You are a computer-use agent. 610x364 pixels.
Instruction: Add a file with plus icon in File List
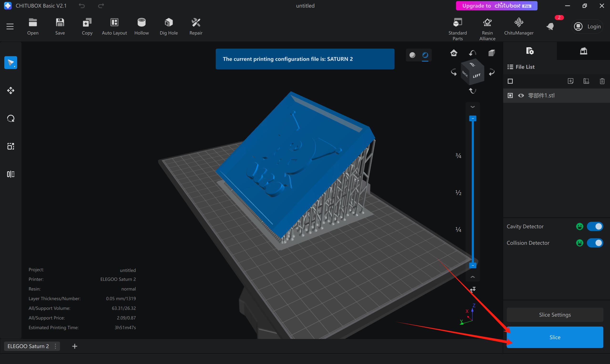click(570, 81)
